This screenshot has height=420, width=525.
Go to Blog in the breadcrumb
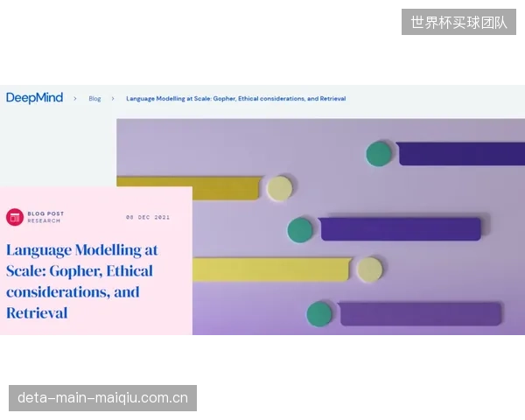coord(94,99)
